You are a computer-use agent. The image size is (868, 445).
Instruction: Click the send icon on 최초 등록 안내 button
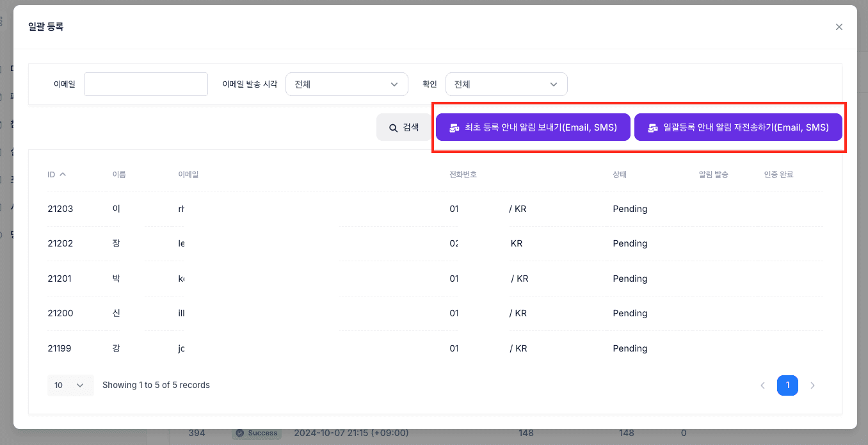coord(454,128)
